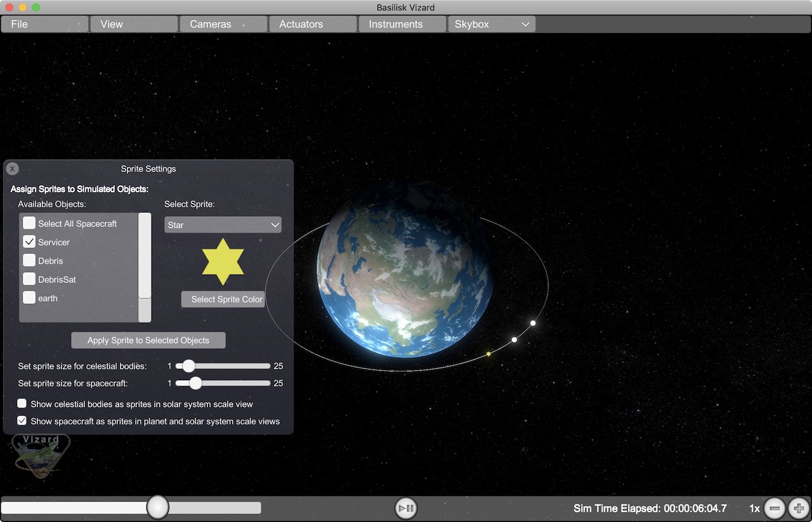
Task: Enable Select All Spacecraft checkbox
Action: (29, 223)
